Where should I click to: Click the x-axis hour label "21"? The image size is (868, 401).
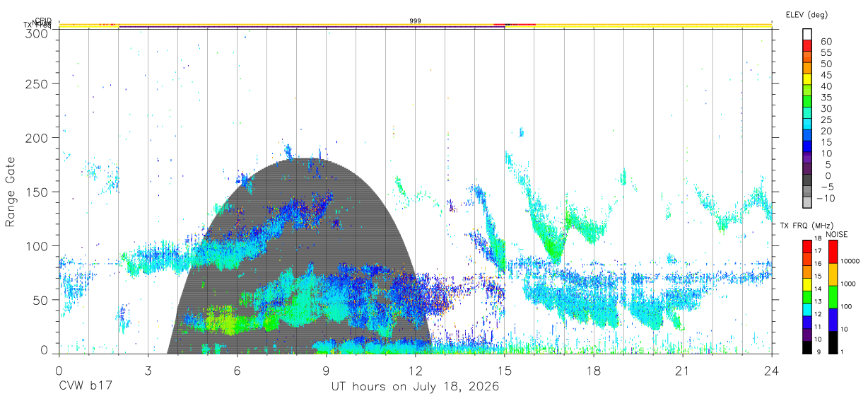tap(683, 370)
